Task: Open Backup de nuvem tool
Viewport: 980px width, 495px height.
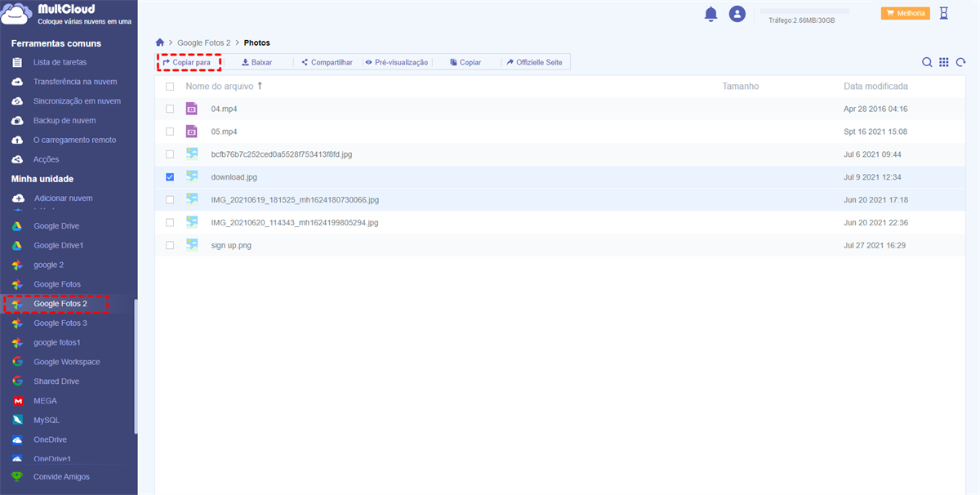Action: coord(65,121)
